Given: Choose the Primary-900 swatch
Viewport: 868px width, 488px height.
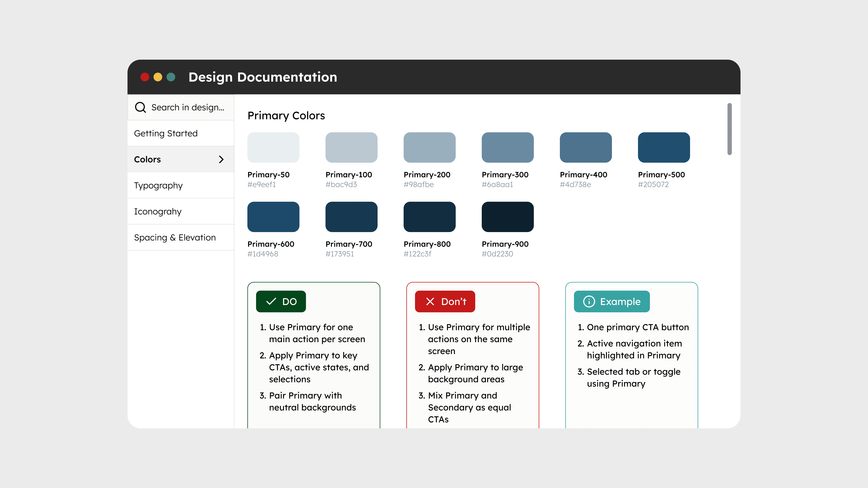Looking at the screenshot, I should click(508, 217).
